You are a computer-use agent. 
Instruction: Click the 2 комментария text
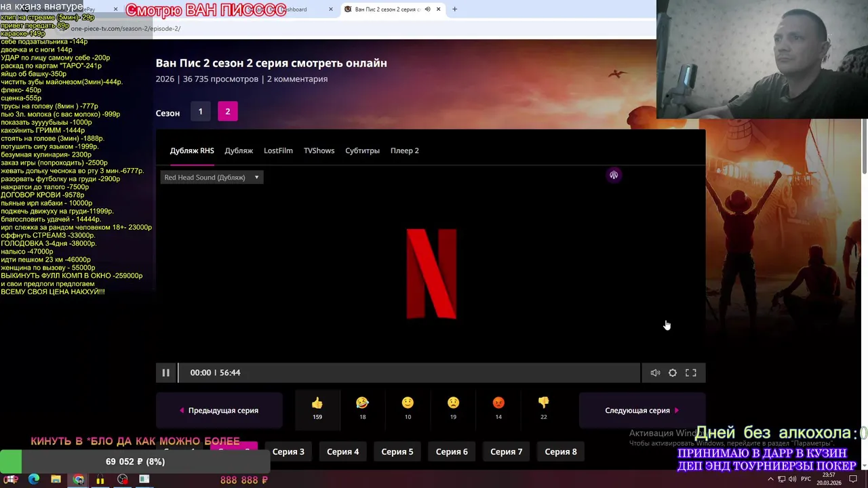297,79
